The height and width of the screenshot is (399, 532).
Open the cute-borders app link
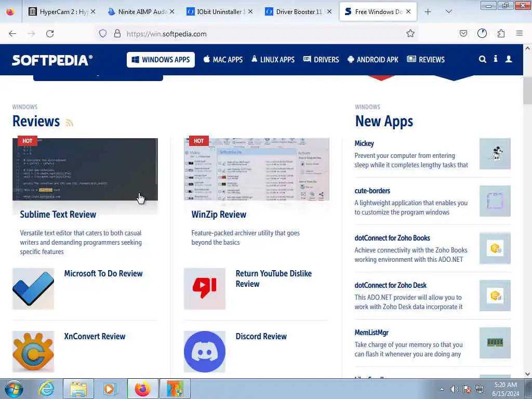click(x=372, y=191)
